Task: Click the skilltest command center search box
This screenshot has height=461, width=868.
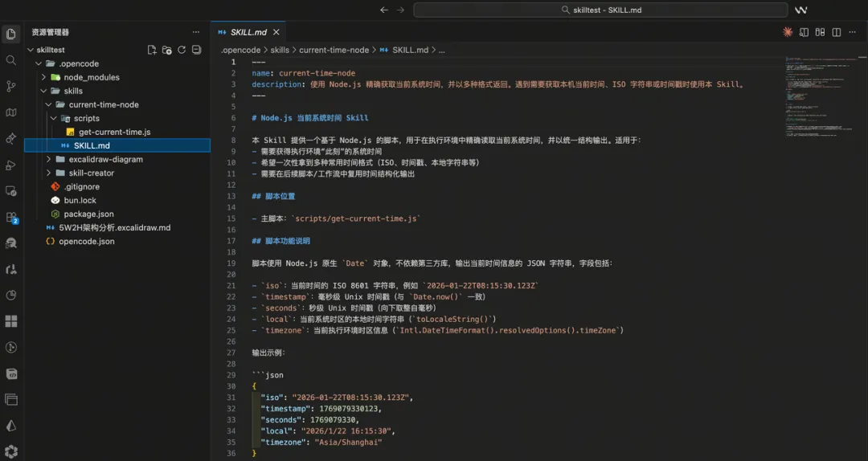Action: (x=600, y=10)
